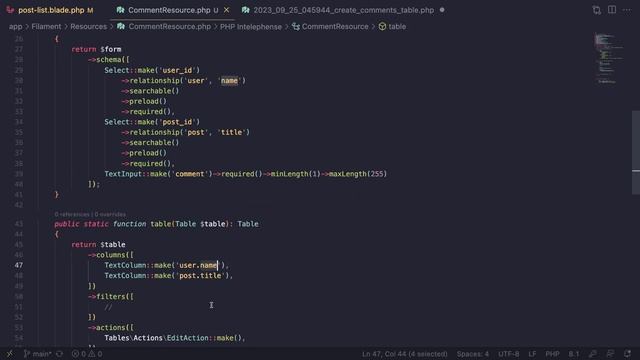The height and width of the screenshot is (360, 640).
Task: Click the '$table' parameter in the function signature
Action: coord(213,224)
